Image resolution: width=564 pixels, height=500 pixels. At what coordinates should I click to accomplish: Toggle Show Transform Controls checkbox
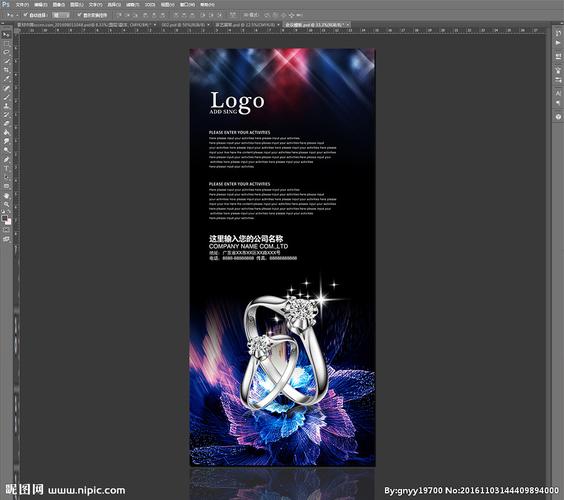coord(79,15)
